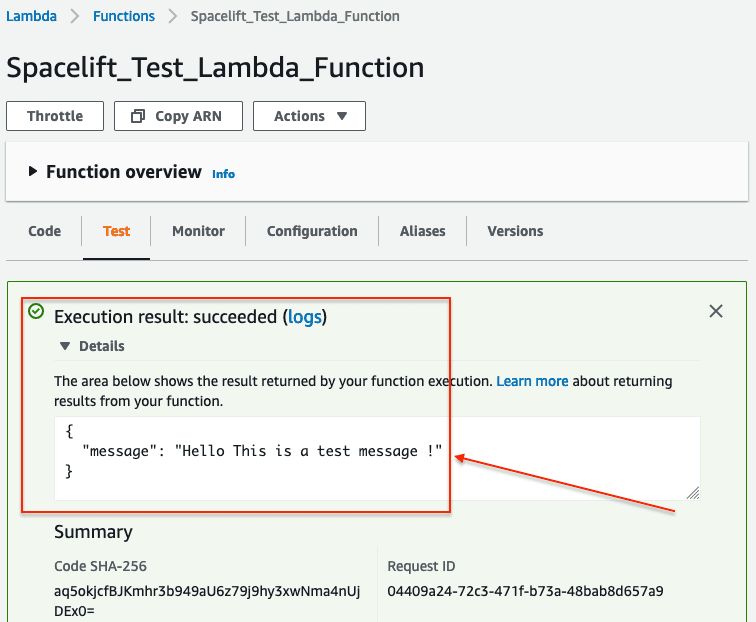Image resolution: width=756 pixels, height=622 pixels.
Task: Click the Throttle button
Action: [x=55, y=116]
